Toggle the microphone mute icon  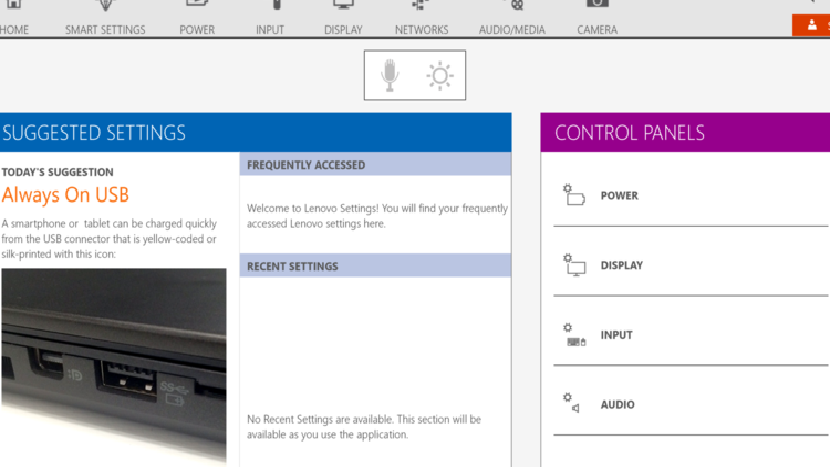[390, 75]
